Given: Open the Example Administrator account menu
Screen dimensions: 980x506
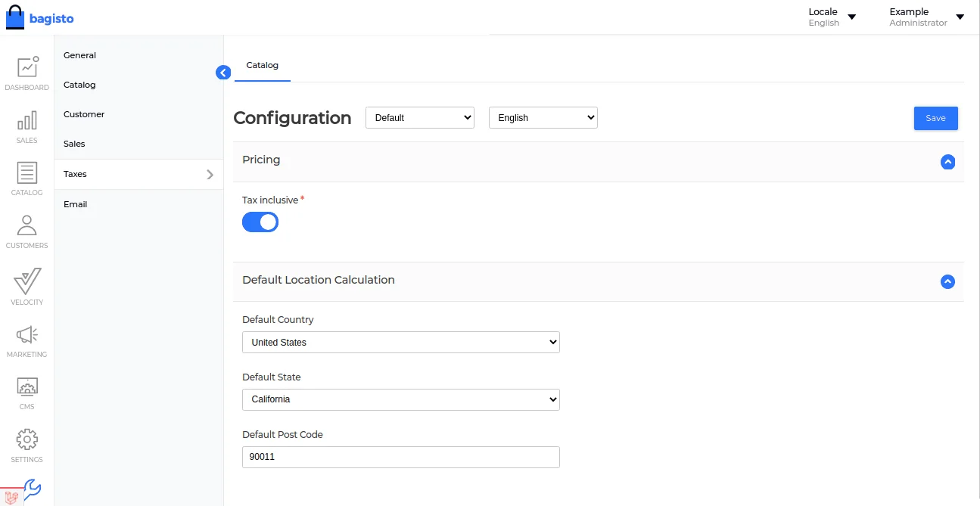Looking at the screenshot, I should tap(927, 17).
